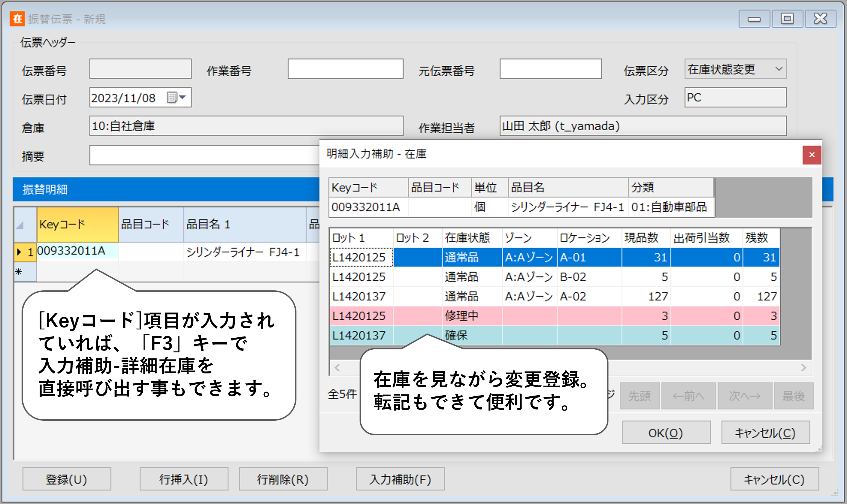Viewport: 847px width, 504px height.
Task: Select the cell with Key code 009332011A in 振替明細
Action: [77, 251]
